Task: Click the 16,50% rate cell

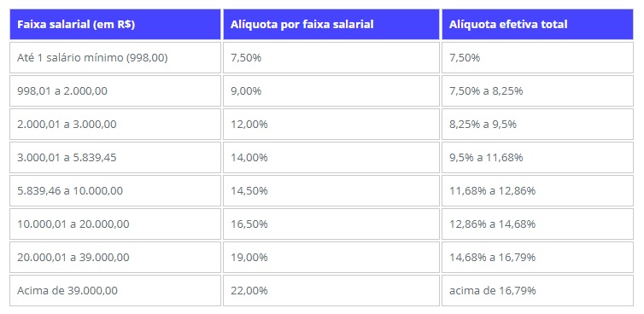Action: pyautogui.click(x=331, y=224)
